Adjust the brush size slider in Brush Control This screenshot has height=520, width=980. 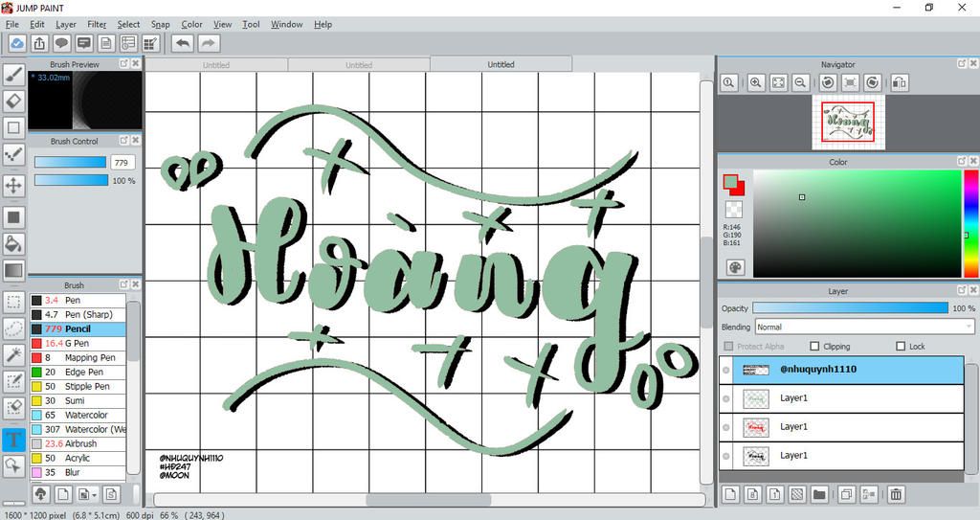(71, 162)
